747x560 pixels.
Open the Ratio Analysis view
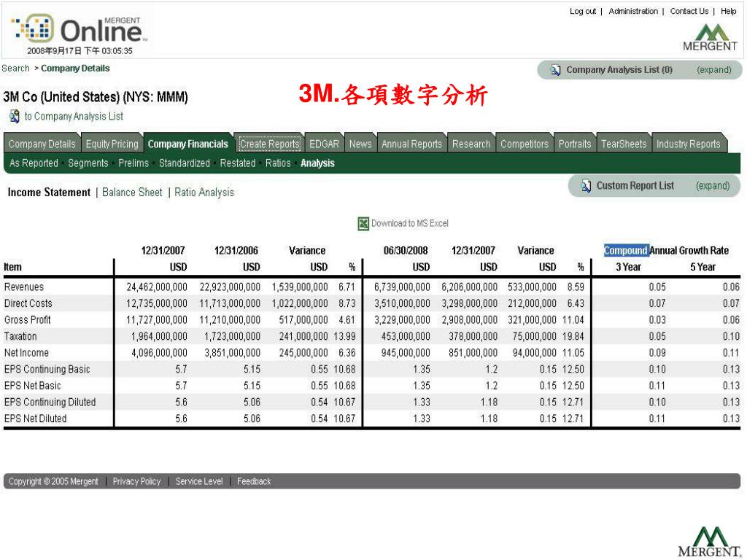point(204,192)
